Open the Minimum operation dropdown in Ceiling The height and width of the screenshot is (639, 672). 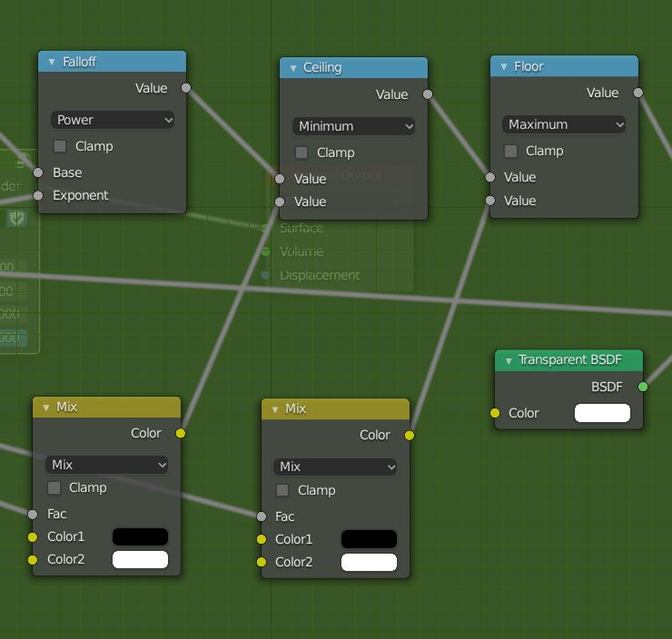point(353,126)
